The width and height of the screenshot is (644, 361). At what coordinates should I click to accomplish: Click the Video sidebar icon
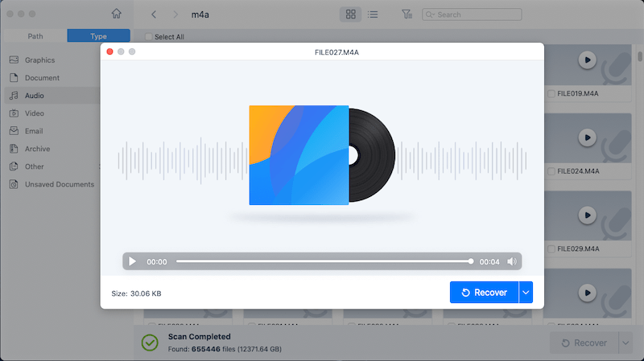[14, 113]
